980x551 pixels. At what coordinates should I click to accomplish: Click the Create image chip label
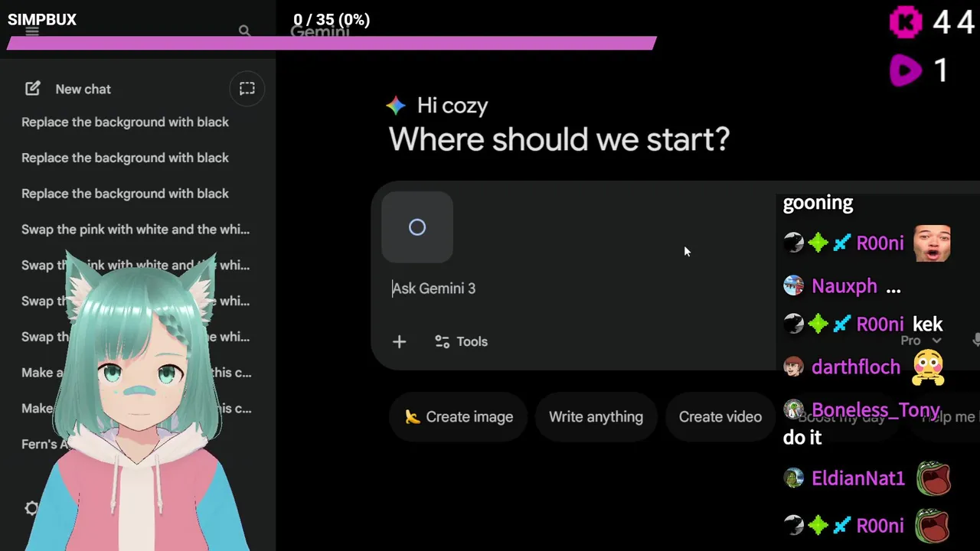coord(469,417)
